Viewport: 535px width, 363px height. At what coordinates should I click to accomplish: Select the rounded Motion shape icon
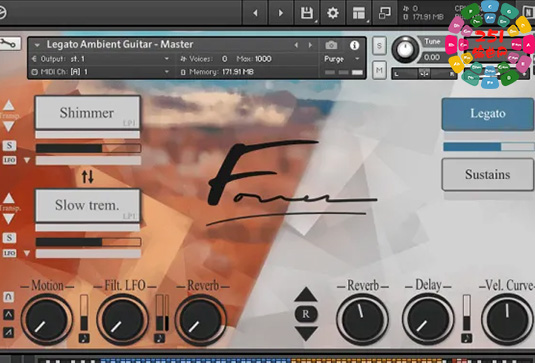coord(9,297)
